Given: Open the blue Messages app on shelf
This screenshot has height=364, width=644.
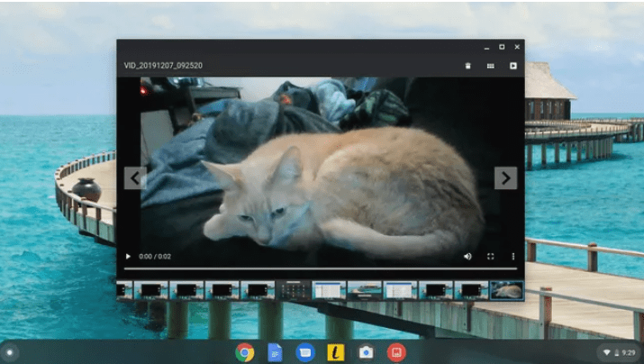Looking at the screenshot, I should (x=305, y=352).
